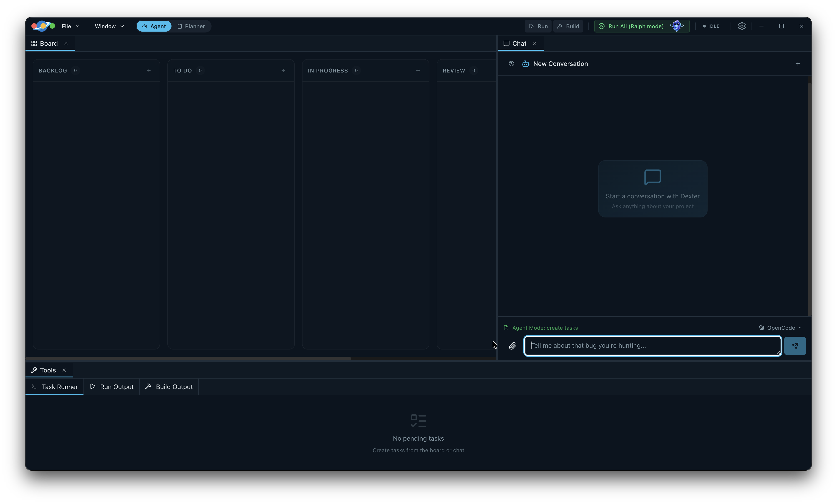Open the File menu dropdown
The image size is (837, 504).
tap(70, 26)
